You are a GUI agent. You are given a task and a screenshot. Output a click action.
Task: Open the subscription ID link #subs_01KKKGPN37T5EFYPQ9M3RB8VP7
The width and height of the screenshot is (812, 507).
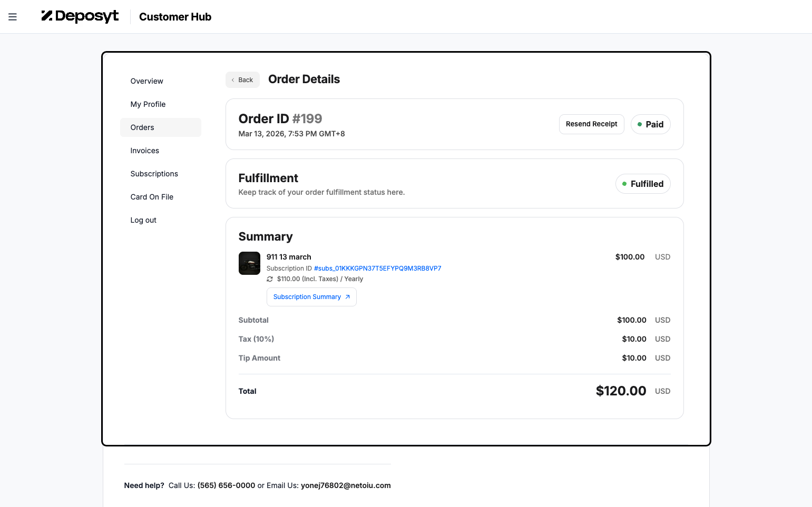click(x=377, y=269)
